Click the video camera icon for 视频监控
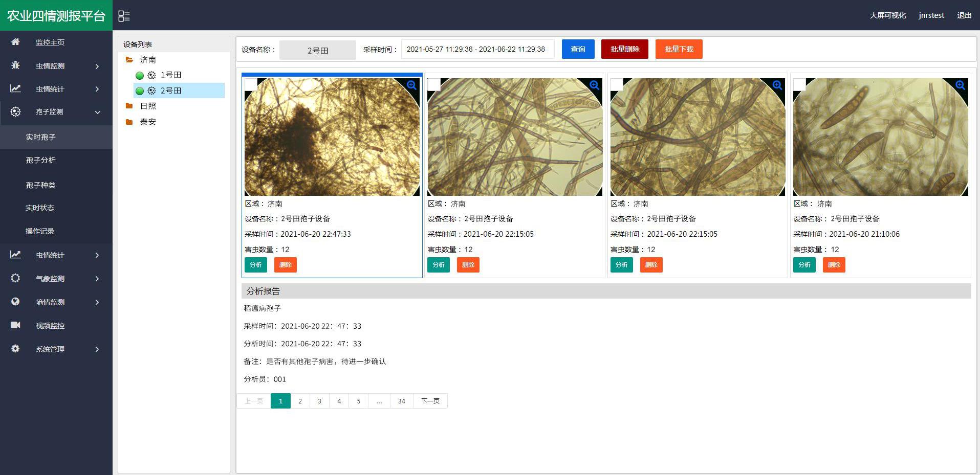Screen dimensions: 980x475 15,325
